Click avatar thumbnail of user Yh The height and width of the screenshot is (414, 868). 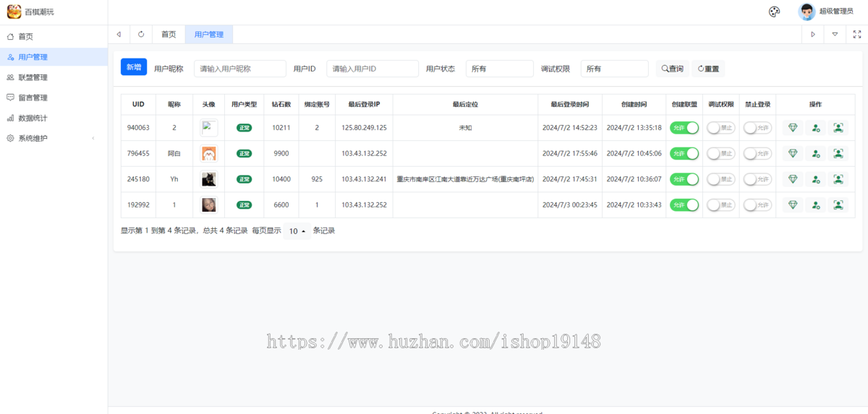(209, 179)
